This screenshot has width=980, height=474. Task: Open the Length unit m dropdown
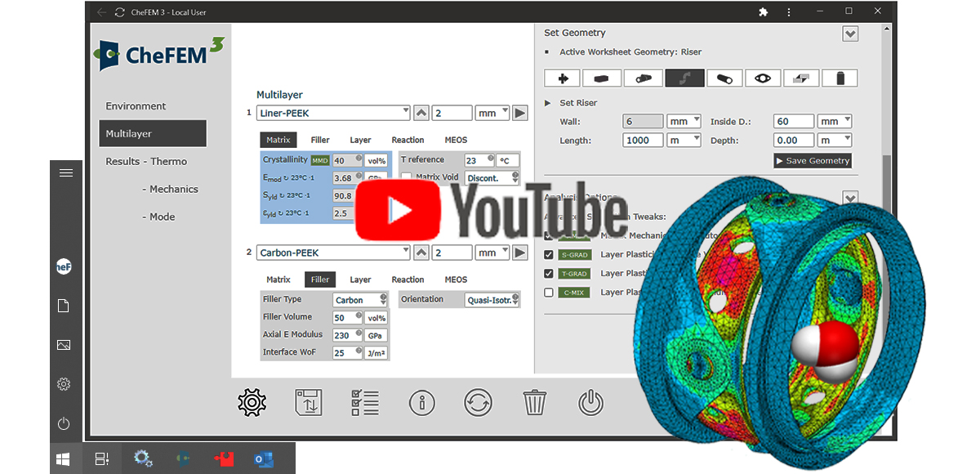pos(684,140)
